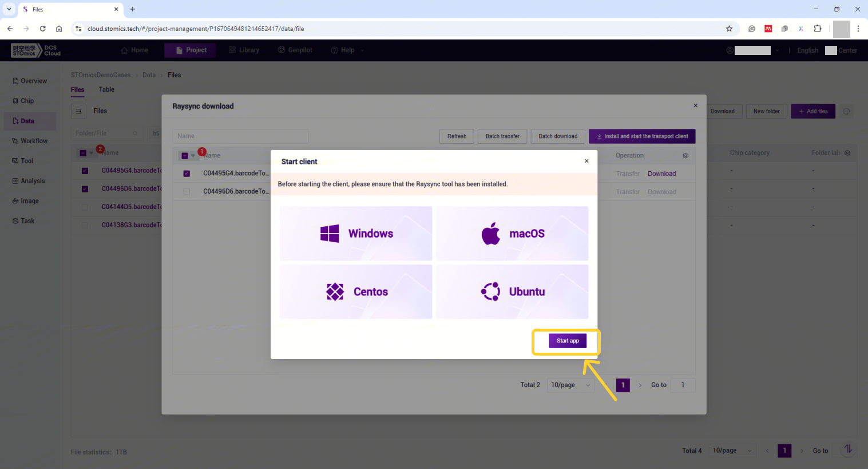Focus the Name search field in Raysync dialog
The width and height of the screenshot is (868, 469).
point(240,136)
